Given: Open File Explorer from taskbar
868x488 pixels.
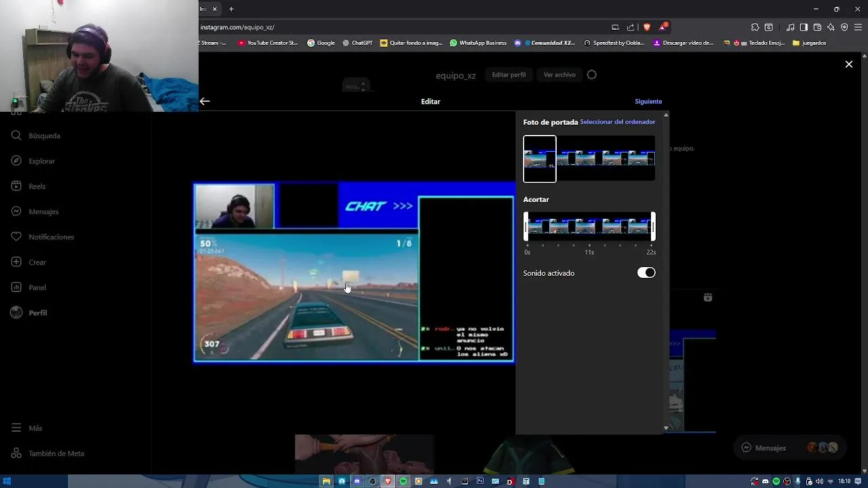Looking at the screenshot, I should point(326,481).
